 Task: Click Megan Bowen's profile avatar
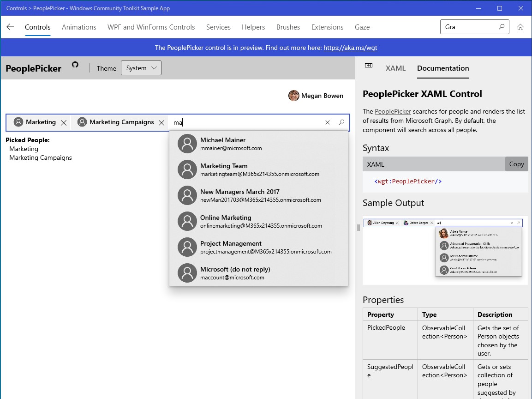click(x=293, y=96)
